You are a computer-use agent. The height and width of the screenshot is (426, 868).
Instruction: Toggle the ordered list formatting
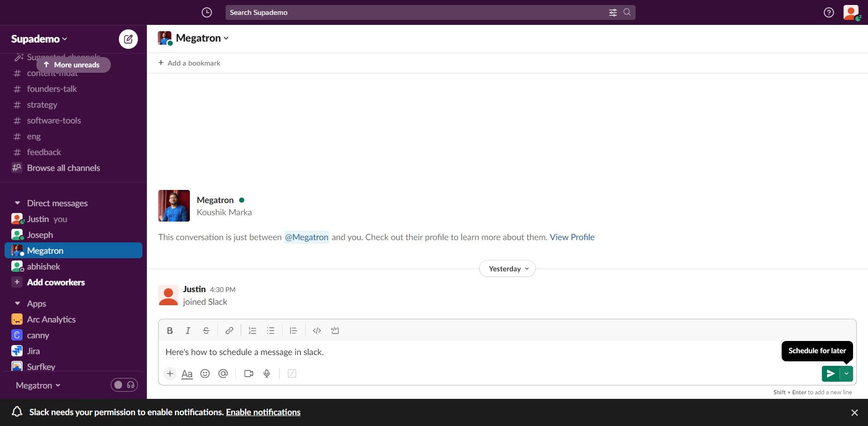click(x=252, y=331)
